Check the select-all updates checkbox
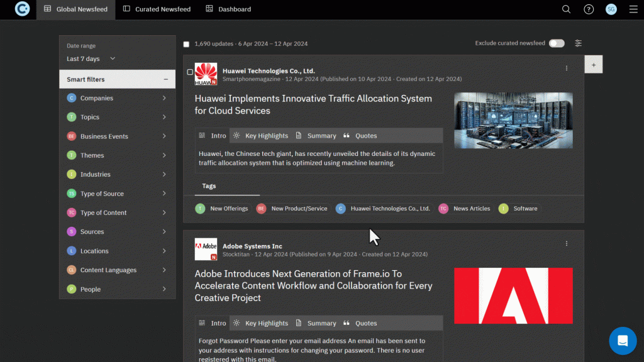The height and width of the screenshot is (362, 644). pos(186,43)
